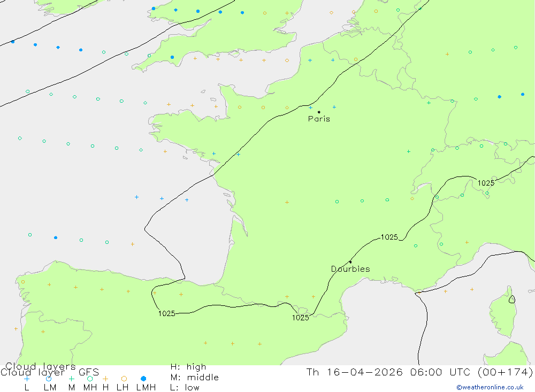
Task: Select the 'Dourbies' map label
Action: pos(350,269)
